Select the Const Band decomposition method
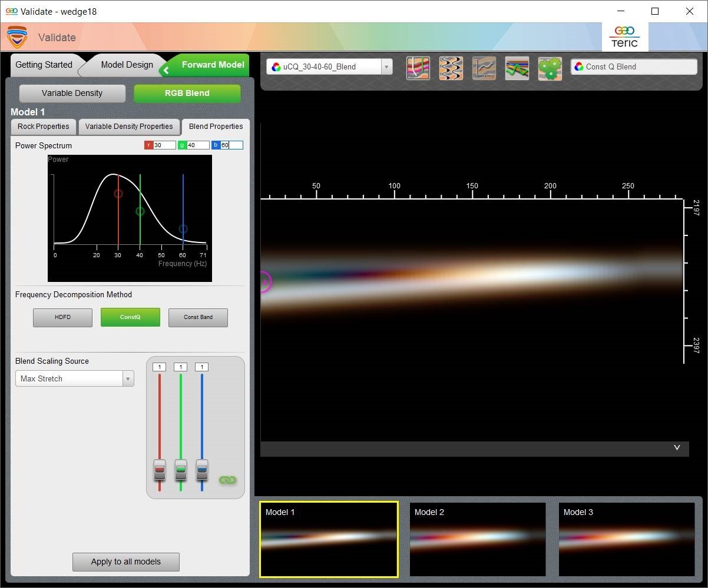708x588 pixels. pos(198,317)
